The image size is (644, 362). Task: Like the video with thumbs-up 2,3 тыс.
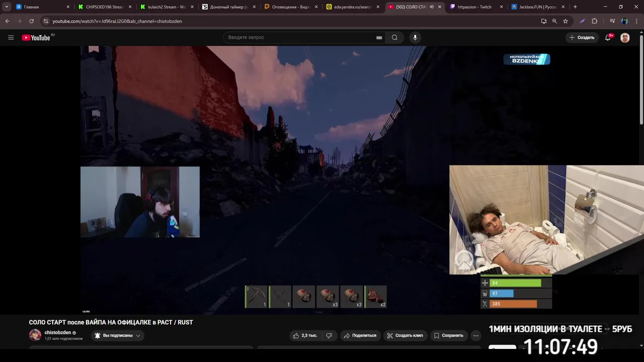pos(305,335)
